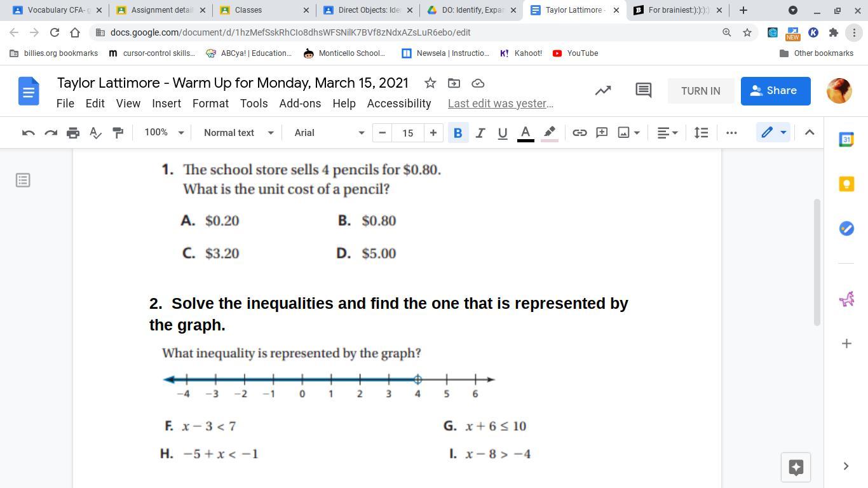Open the Docs home icon

tap(29, 91)
